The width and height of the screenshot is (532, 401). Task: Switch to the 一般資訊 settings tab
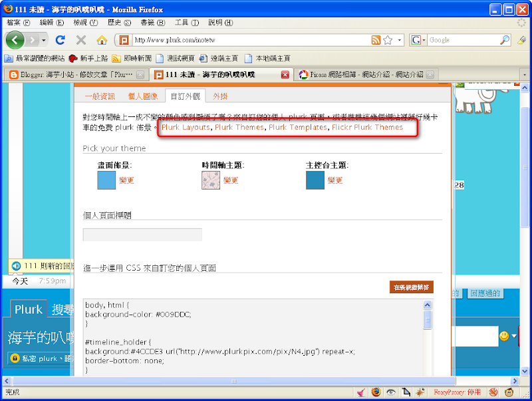[100, 96]
